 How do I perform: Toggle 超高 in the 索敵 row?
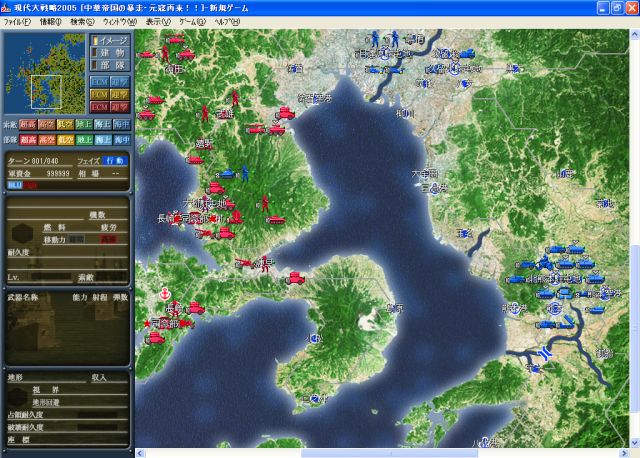[28, 125]
